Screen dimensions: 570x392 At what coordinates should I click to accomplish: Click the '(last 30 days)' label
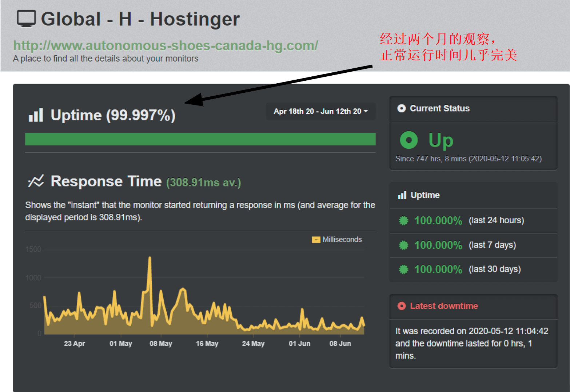pos(495,269)
